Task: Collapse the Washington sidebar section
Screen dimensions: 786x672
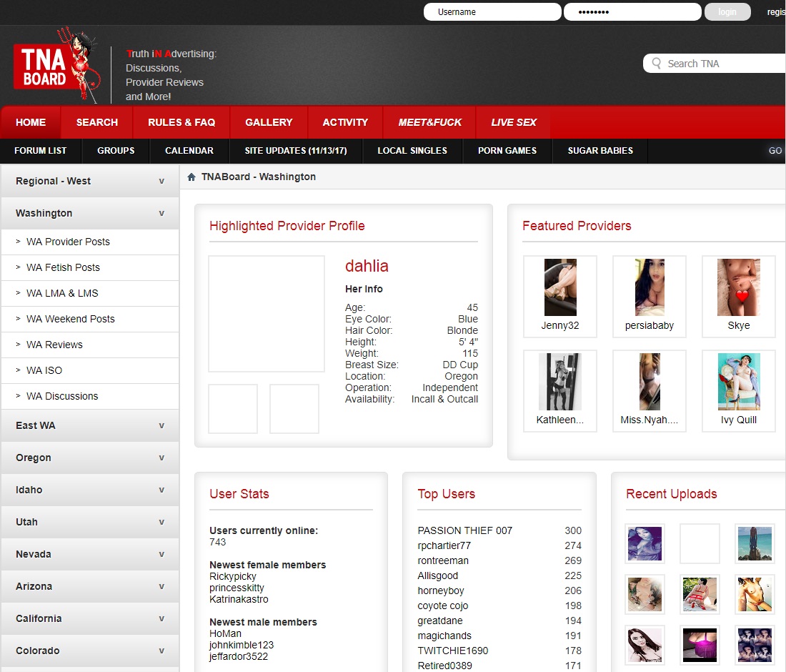Action: coord(89,213)
